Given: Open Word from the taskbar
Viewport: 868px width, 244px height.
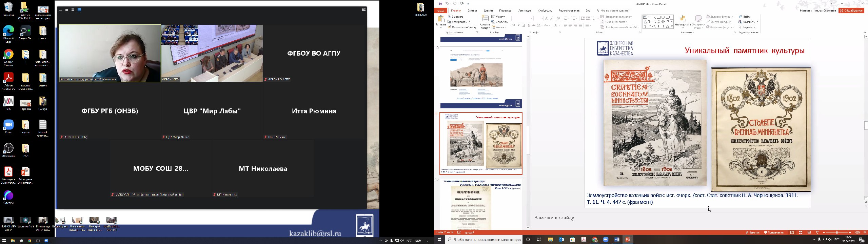Looking at the screenshot, I should click(617, 240).
